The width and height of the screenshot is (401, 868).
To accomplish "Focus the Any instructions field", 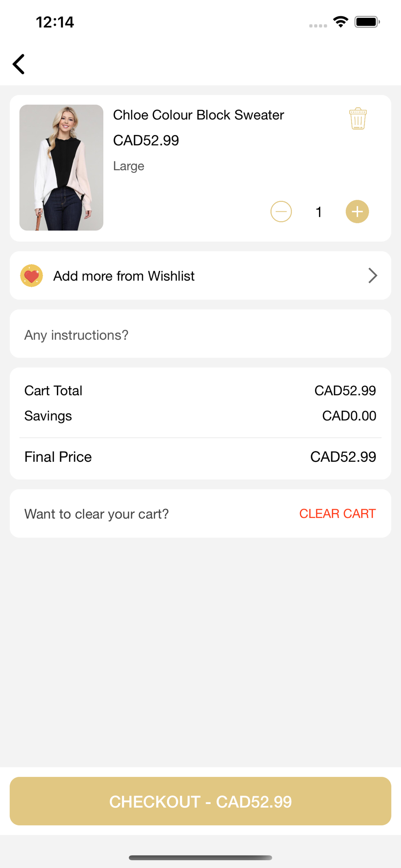I will [x=200, y=335].
